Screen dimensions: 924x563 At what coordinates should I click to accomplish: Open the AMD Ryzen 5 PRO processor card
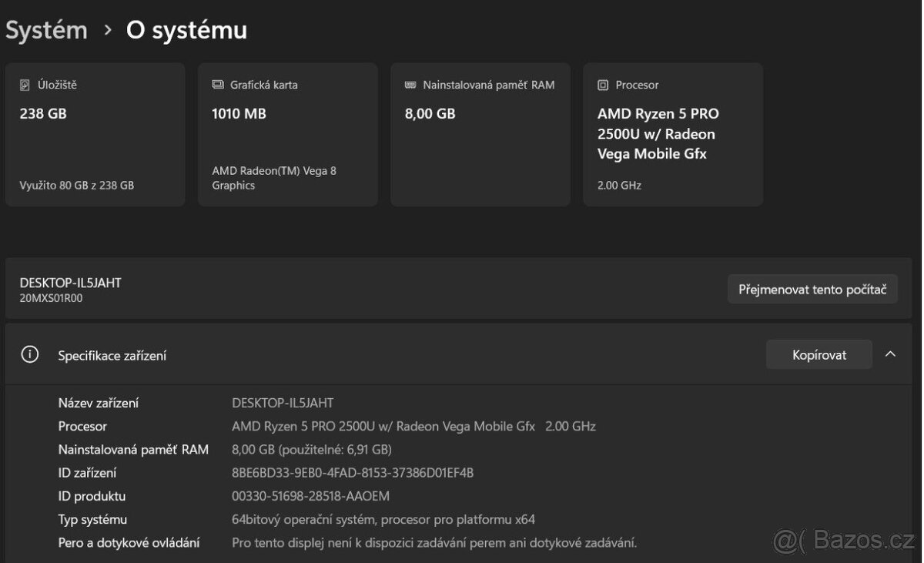click(x=672, y=135)
